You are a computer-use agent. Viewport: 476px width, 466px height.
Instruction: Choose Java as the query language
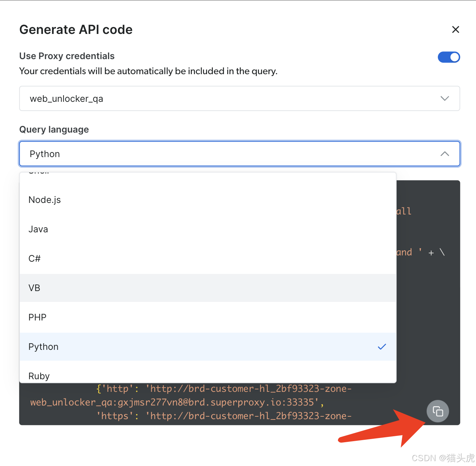pyautogui.click(x=38, y=229)
